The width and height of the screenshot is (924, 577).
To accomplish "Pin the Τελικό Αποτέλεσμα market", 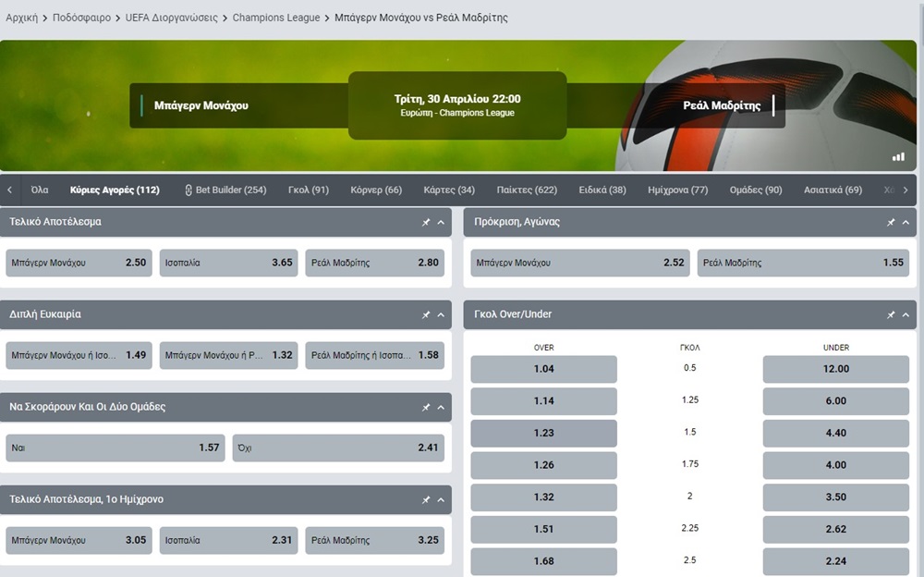I will pos(425,223).
